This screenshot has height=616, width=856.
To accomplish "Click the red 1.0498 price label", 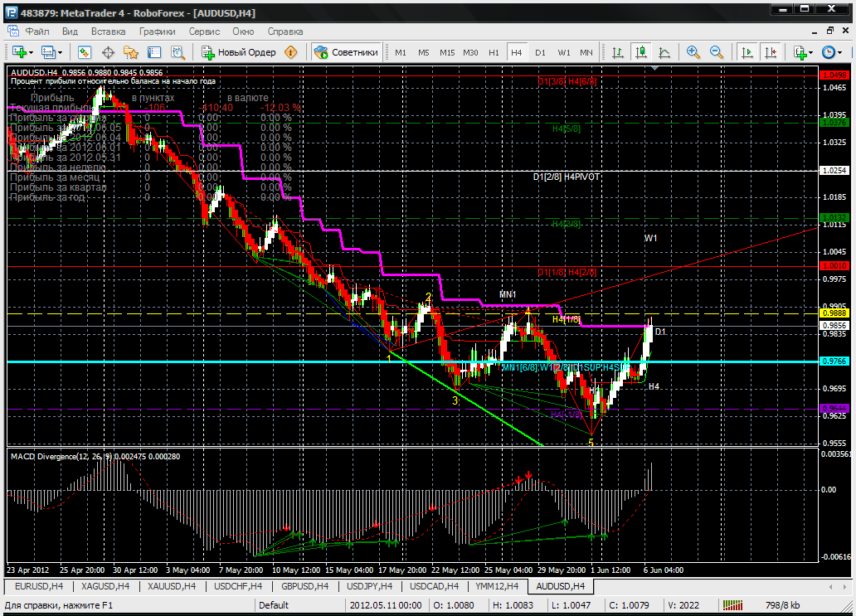I will coord(834,75).
